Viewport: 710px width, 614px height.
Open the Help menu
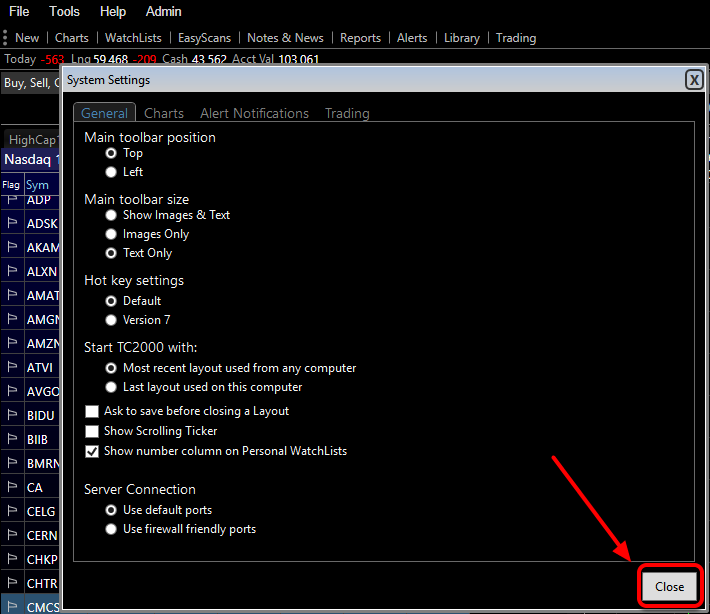pyautogui.click(x=113, y=11)
